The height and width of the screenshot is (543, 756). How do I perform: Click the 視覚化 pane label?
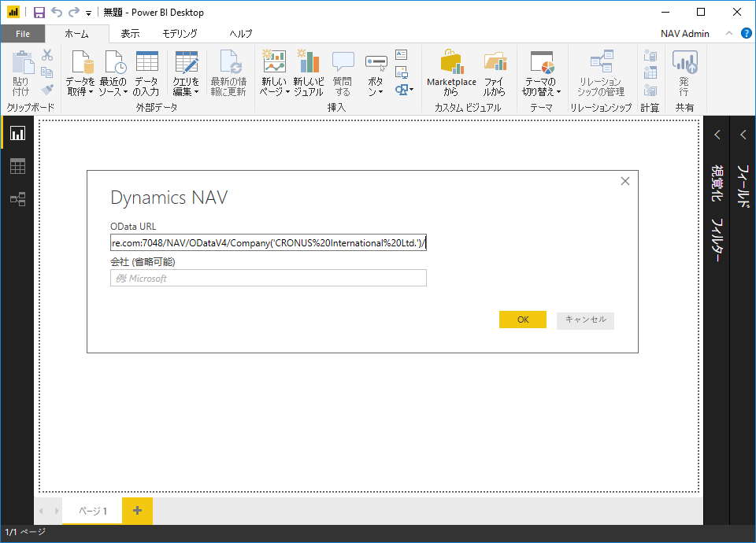pos(717,183)
